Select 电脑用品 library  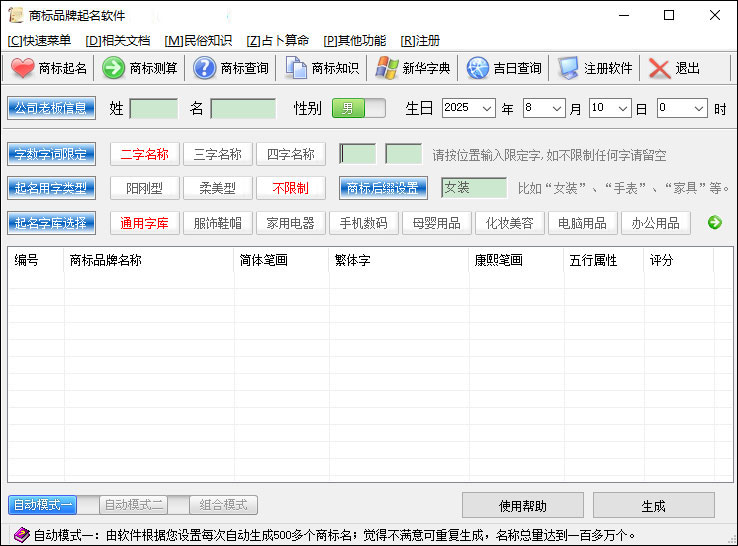tap(582, 223)
